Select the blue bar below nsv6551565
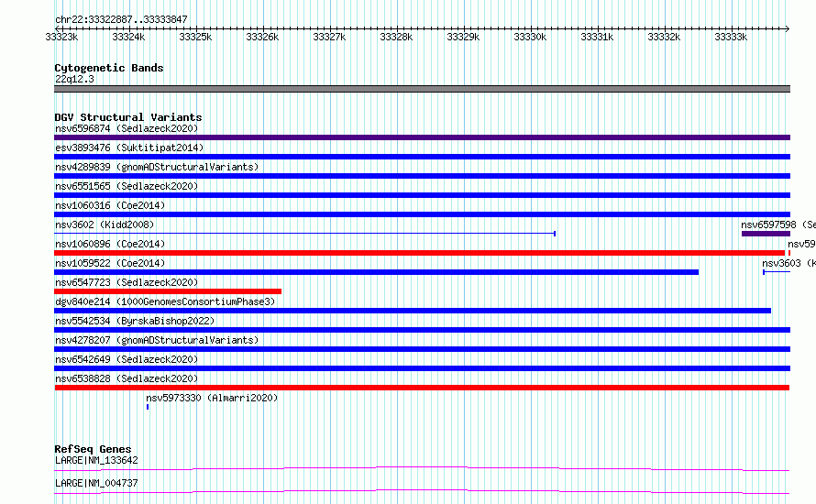 422,195
